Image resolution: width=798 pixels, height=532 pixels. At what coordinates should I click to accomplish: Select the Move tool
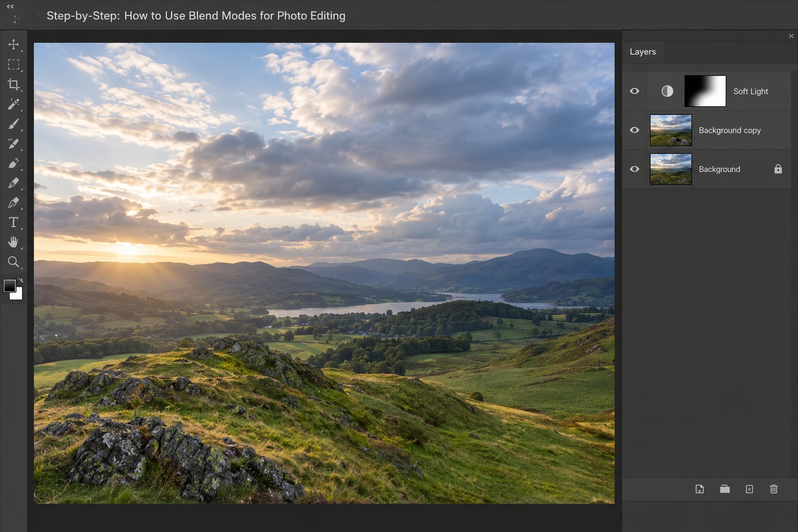tap(14, 45)
